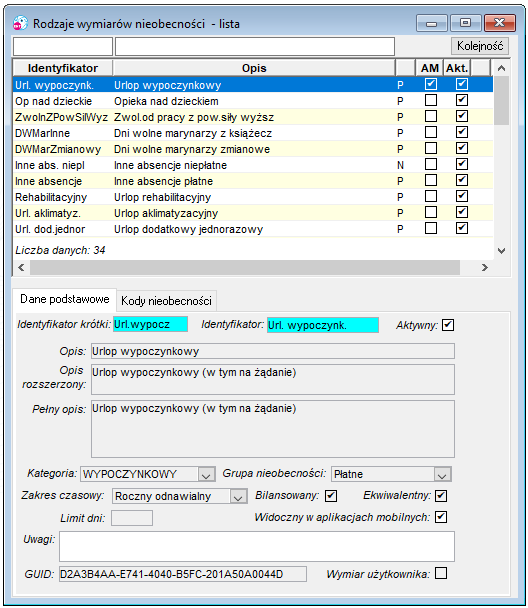Screen dimensions: 528x608
Task: Click the Opis rozszerzony text area
Action: tap(273, 379)
